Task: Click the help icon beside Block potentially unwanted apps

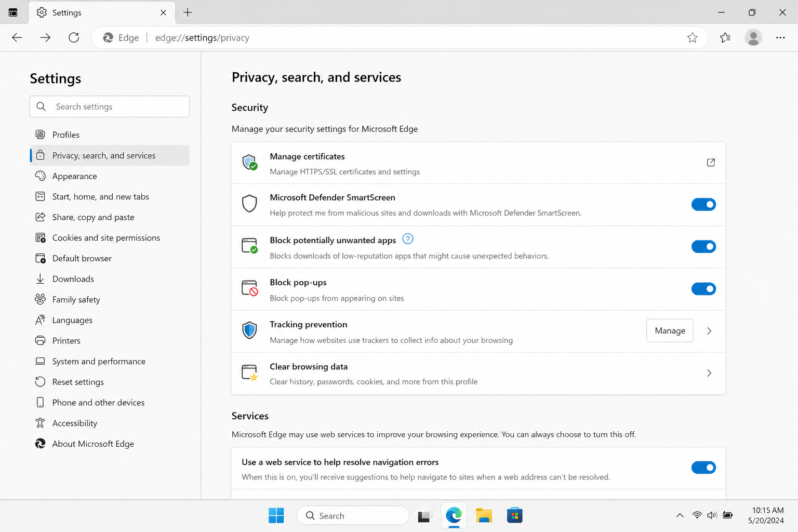Action: pos(408,239)
